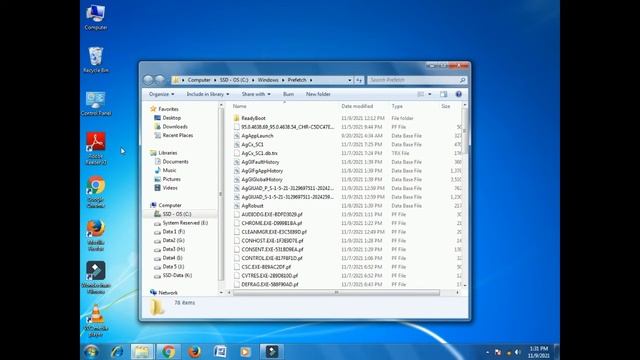Click SSD - OS (C:) in address path
640x360 pixels.
234,80
